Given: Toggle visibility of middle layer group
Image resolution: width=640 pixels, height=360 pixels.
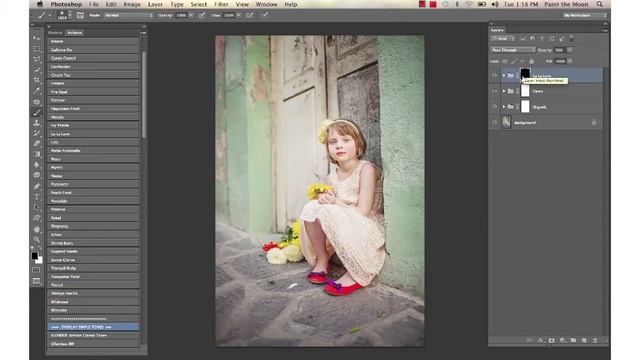Looking at the screenshot, I should 494,91.
